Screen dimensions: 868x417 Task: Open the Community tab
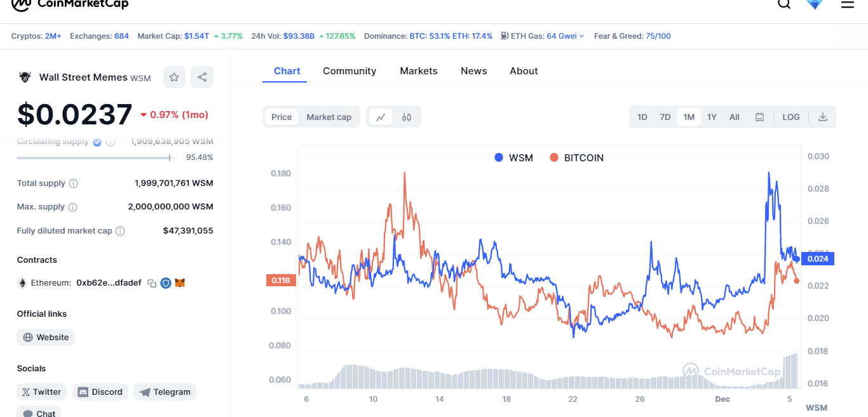pos(349,71)
